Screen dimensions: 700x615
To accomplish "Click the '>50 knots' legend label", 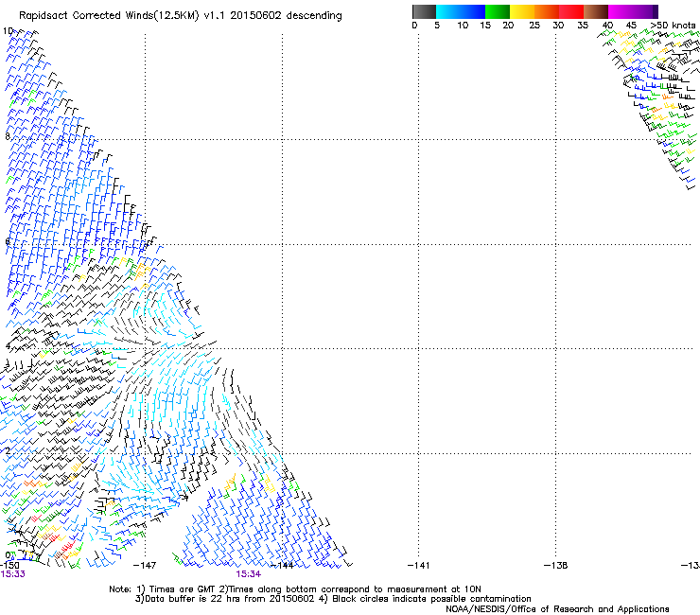I will coord(674,26).
